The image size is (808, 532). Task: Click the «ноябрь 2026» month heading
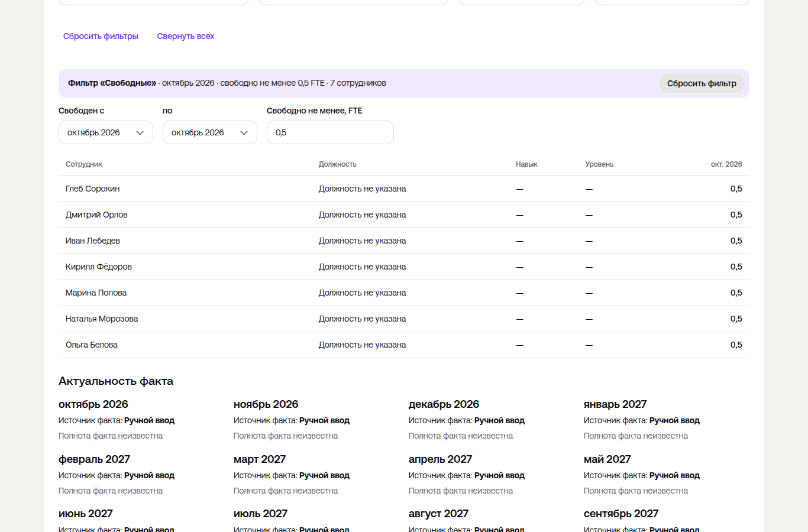(x=266, y=404)
